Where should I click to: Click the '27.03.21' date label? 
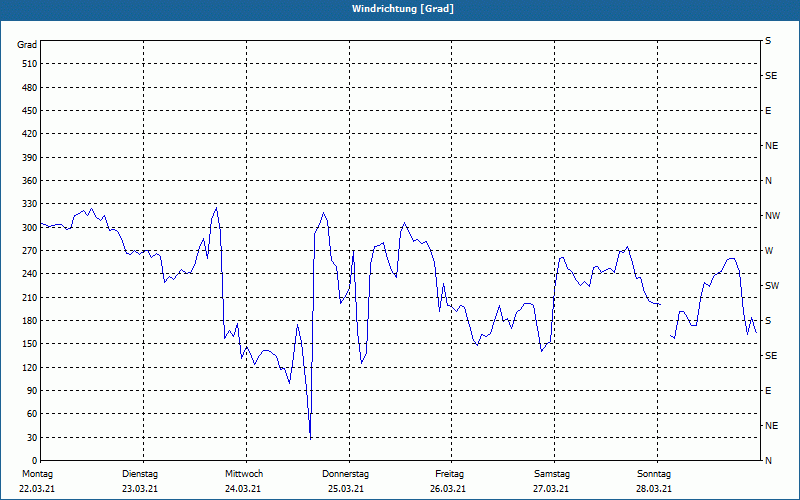(551, 489)
